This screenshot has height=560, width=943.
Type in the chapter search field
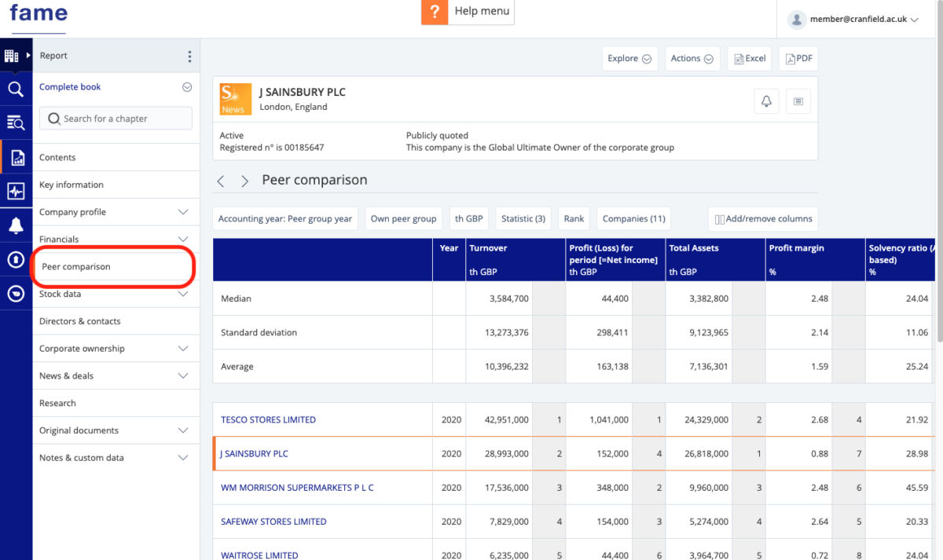[116, 117]
